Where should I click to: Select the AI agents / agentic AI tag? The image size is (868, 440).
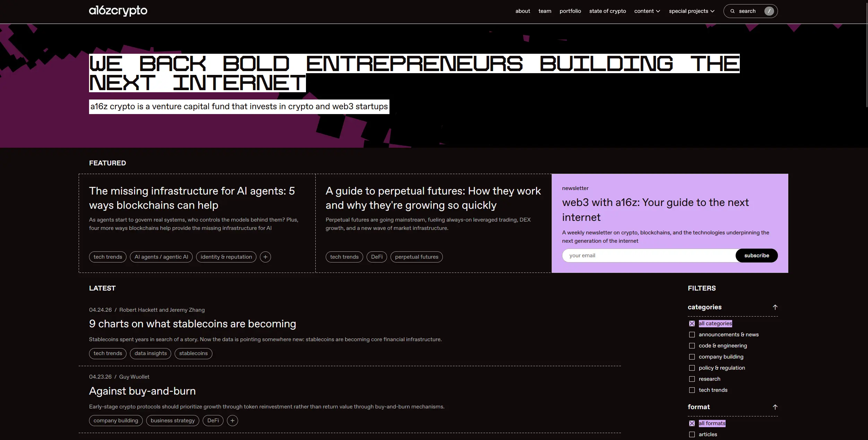tap(161, 257)
